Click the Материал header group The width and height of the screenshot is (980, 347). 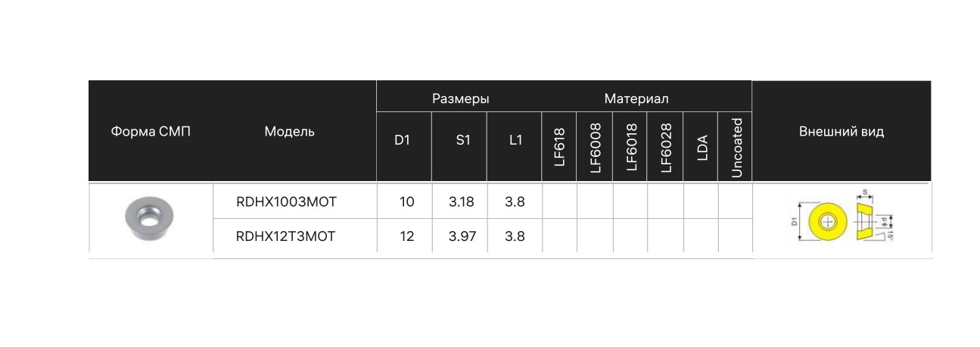coord(636,98)
